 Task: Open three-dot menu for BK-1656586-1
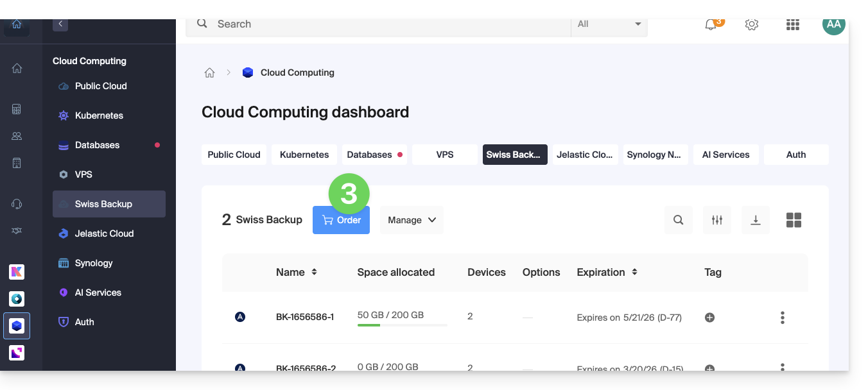782,318
